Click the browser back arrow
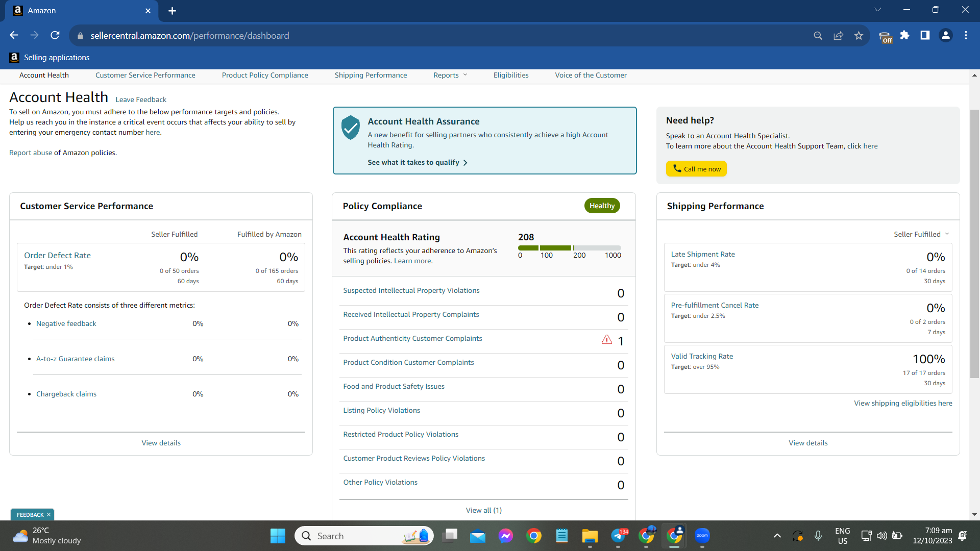Viewport: 980px width, 551px height. click(x=14, y=35)
